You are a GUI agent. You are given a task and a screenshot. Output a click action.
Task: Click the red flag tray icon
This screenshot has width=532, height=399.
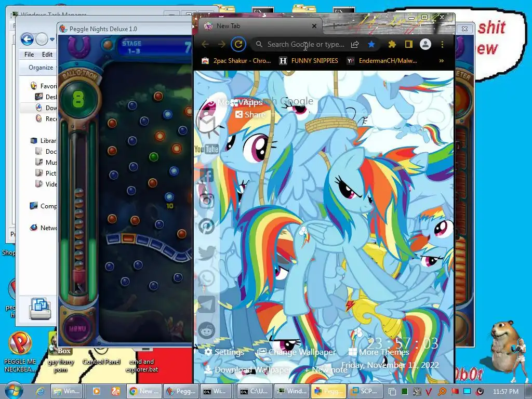coord(455,391)
